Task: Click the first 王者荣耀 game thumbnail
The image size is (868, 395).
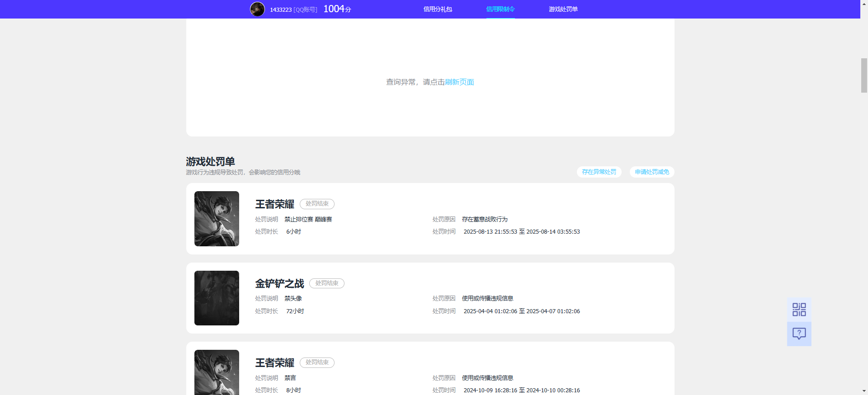Action: tap(217, 219)
